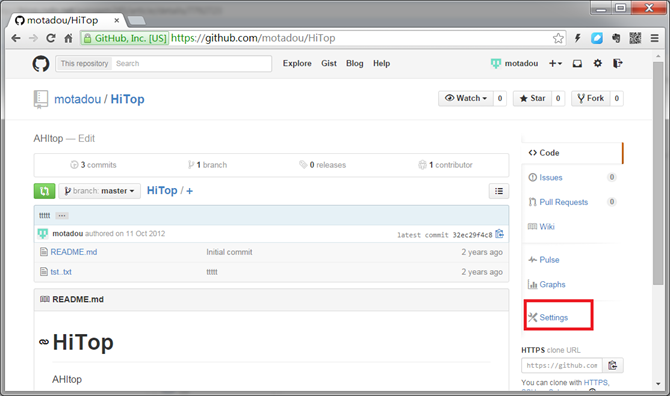Screen dimensions: 670x396
Task: View the 0 releases link
Action: [323, 165]
